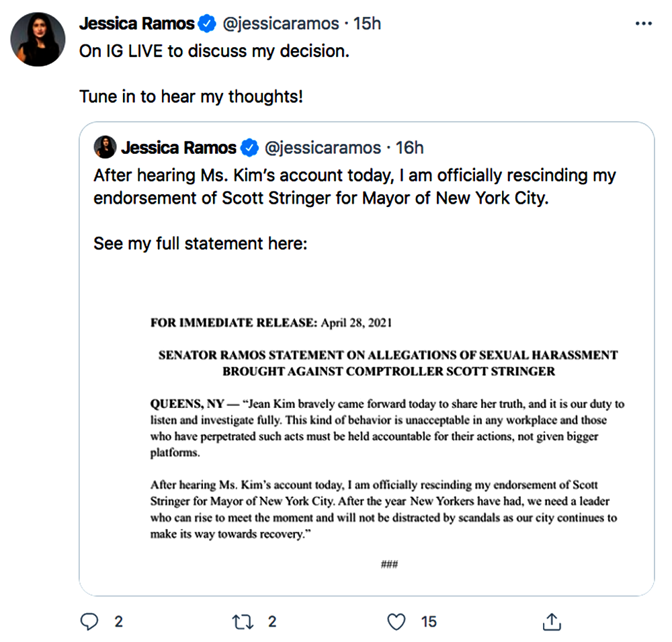This screenshot has width=672, height=642.
Task: Click the retweet count number
Action: click(x=271, y=622)
